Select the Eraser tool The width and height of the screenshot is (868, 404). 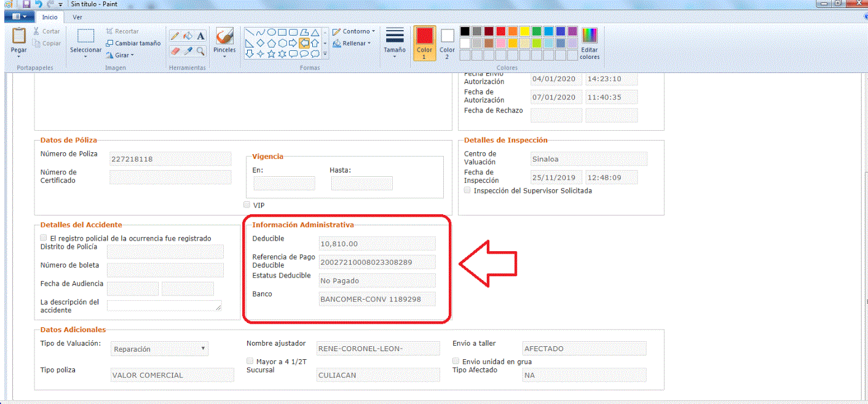click(175, 51)
